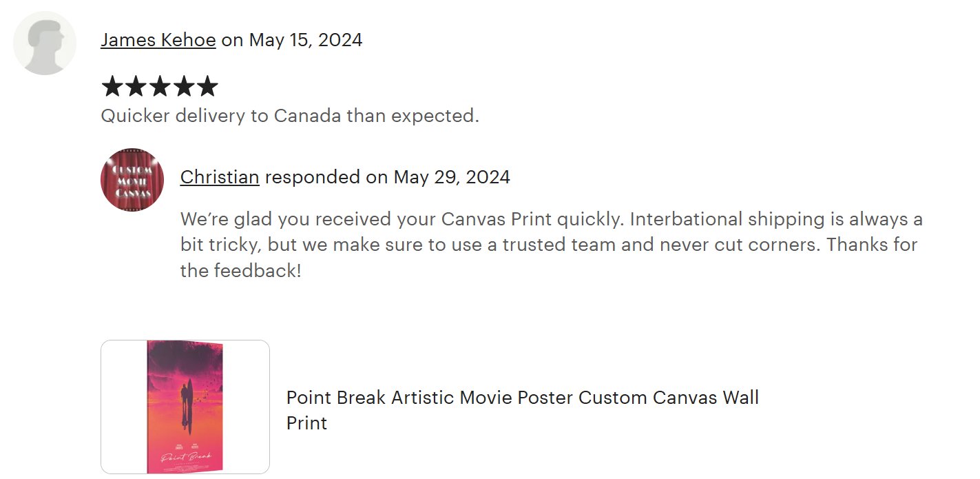Click the review date May 15, 2024
This screenshot has height=479, width=980.
coord(305,40)
